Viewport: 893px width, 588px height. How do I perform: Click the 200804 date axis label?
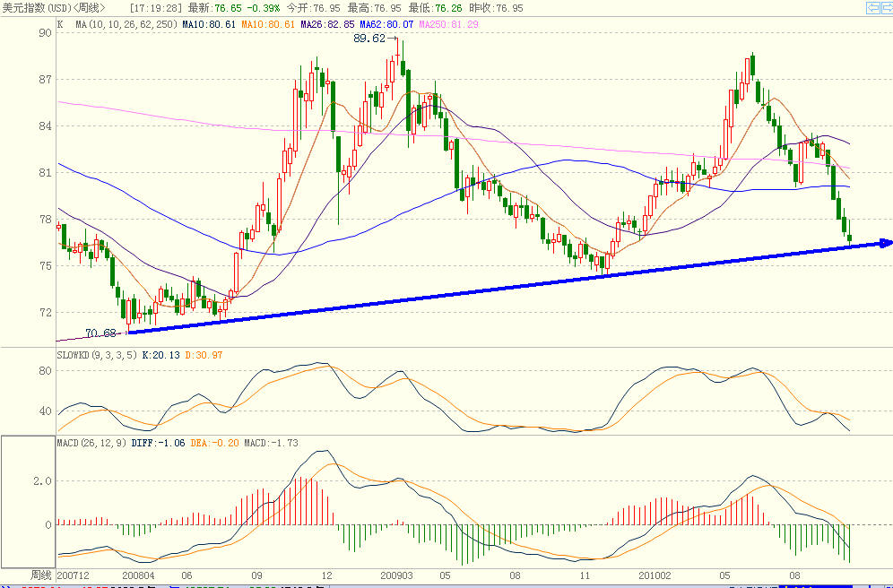coord(138,575)
